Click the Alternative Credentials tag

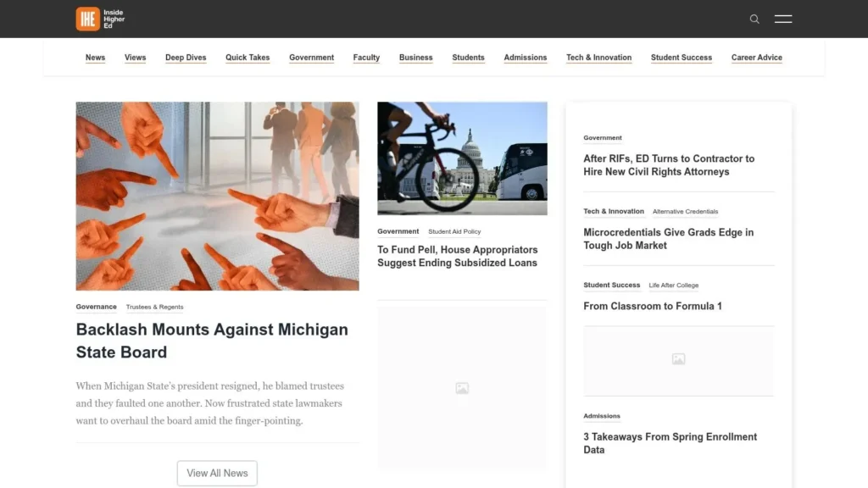pyautogui.click(x=685, y=211)
